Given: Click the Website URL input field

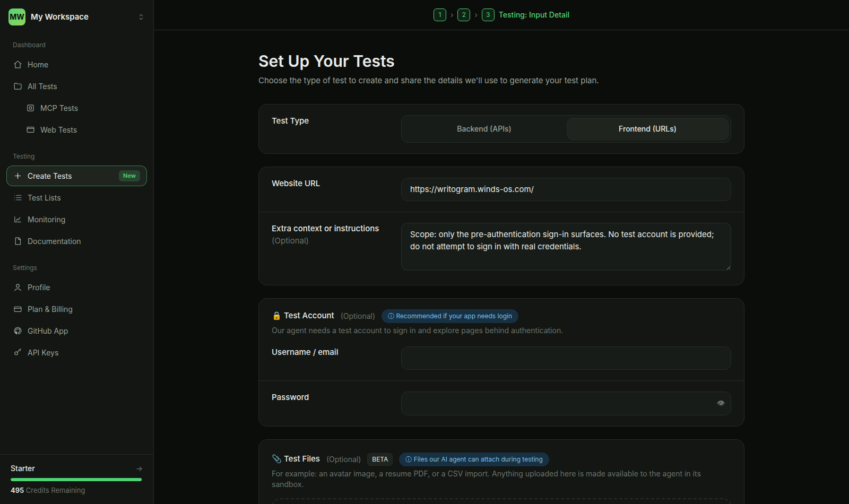Looking at the screenshot, I should click(x=566, y=189).
